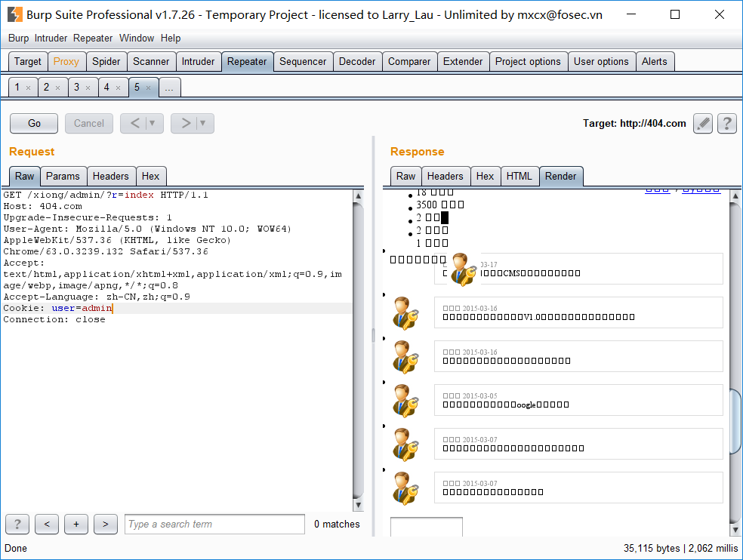Open the Alerts tab
The image size is (743, 560).
point(655,62)
